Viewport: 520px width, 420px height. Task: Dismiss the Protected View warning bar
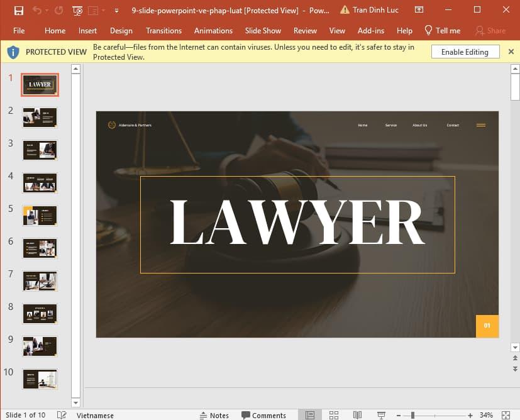pyautogui.click(x=511, y=52)
